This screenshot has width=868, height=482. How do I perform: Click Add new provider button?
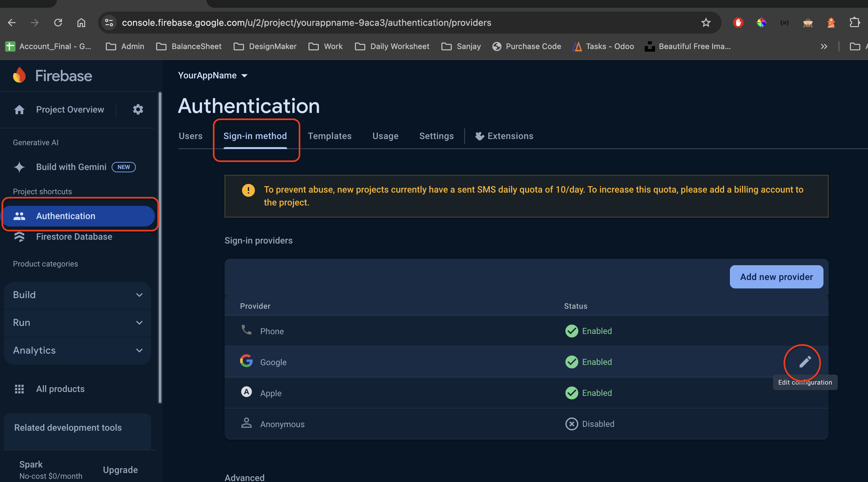(x=776, y=277)
